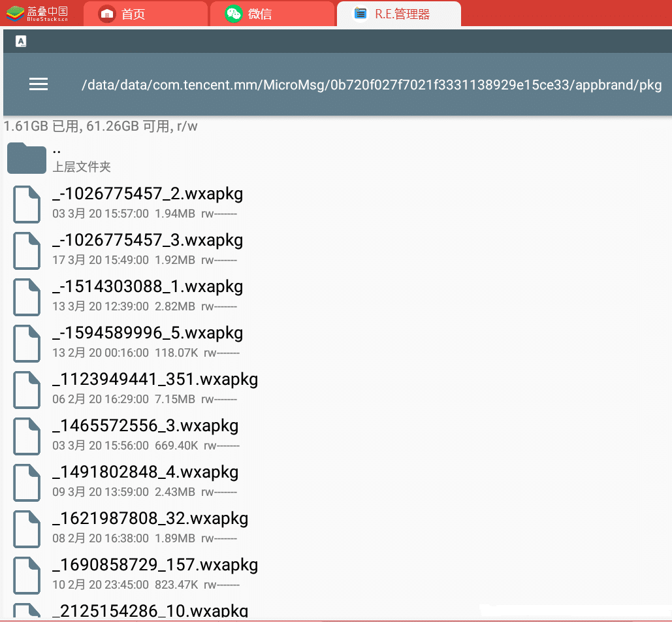Select file name _2125154286_10.wxapkg
Viewport: 672px width, 622px height.
pyautogui.click(x=150, y=610)
